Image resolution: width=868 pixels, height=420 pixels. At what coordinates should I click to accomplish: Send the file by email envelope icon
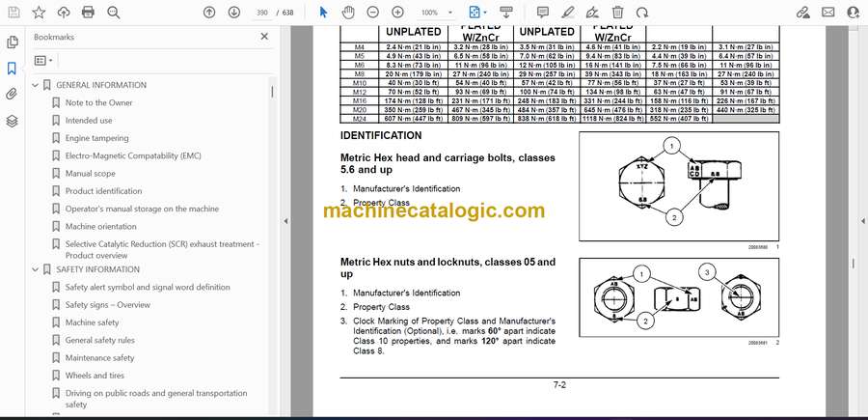click(x=828, y=13)
